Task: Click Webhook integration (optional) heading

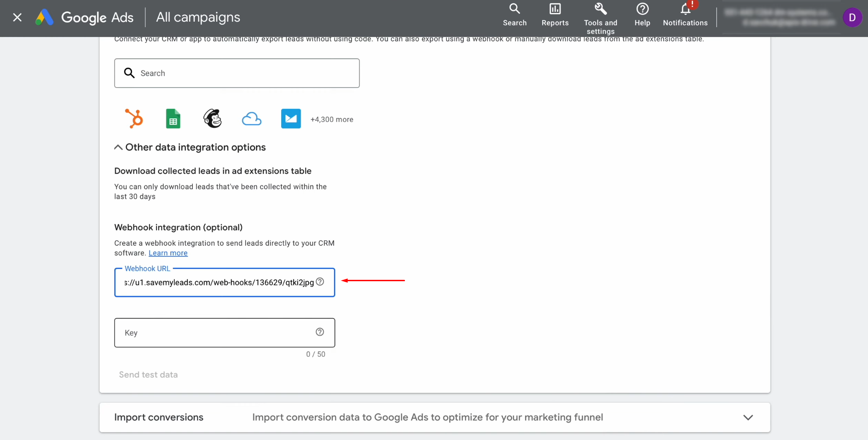Action: (179, 227)
